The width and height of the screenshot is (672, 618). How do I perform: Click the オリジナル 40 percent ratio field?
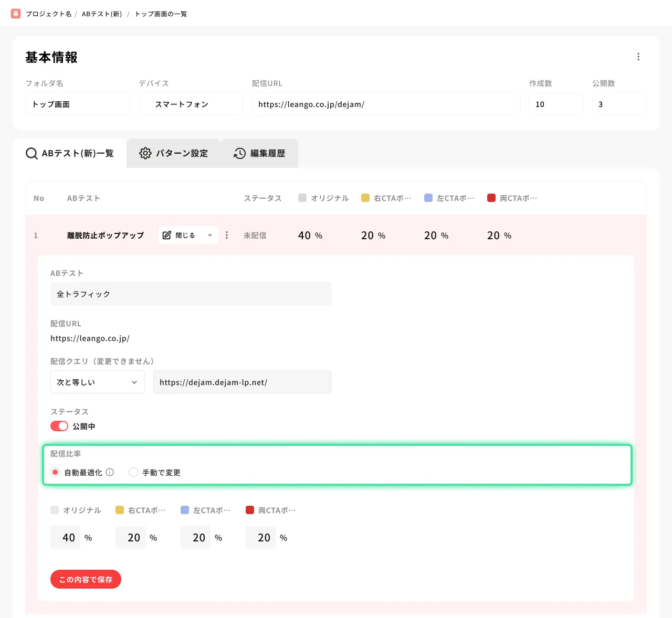66,537
